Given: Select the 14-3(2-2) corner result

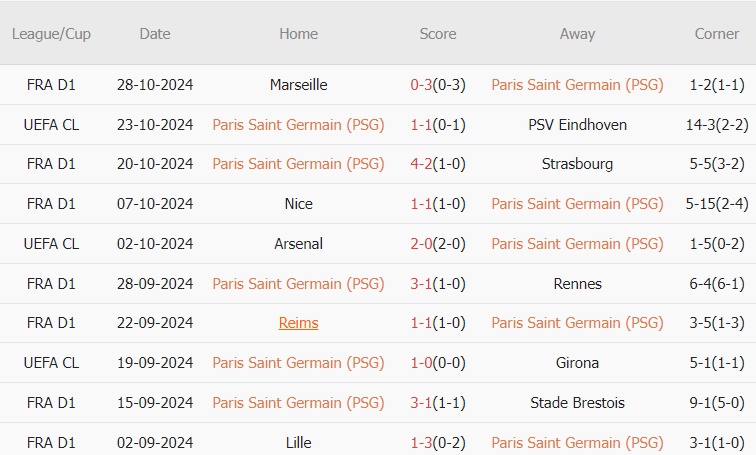Looking at the screenshot, I should pos(717,125).
